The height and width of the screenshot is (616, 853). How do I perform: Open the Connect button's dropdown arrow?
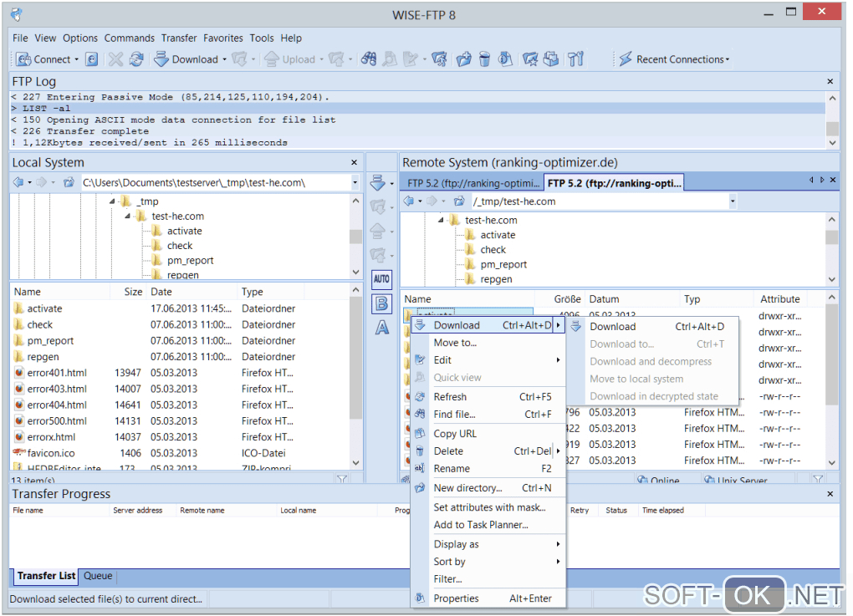[x=77, y=59]
